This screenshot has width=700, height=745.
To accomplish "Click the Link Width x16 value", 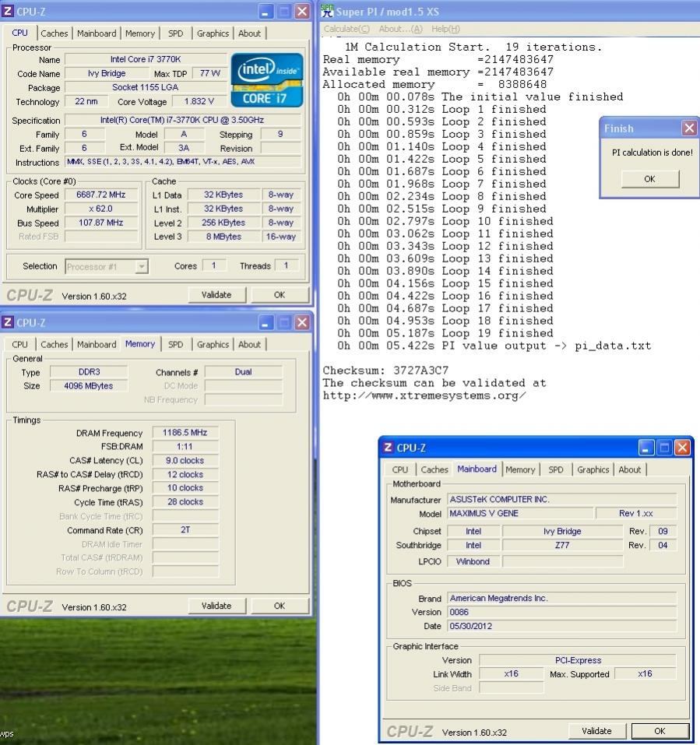I will (x=512, y=673).
